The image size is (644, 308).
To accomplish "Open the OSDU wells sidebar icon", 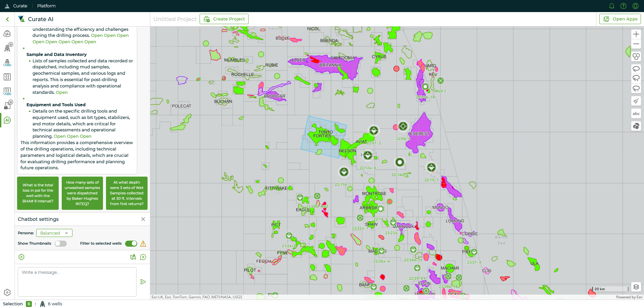I will (x=7, y=63).
